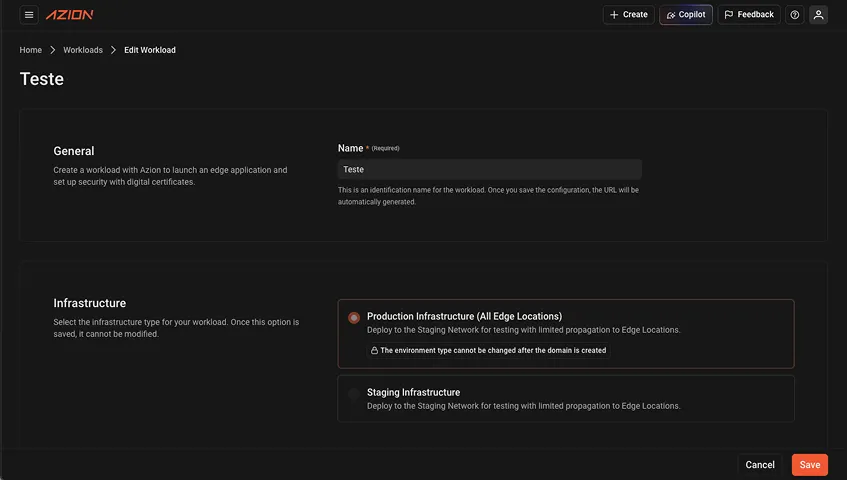The height and width of the screenshot is (480, 848).
Task: Open the Copilot assistant
Action: click(686, 15)
